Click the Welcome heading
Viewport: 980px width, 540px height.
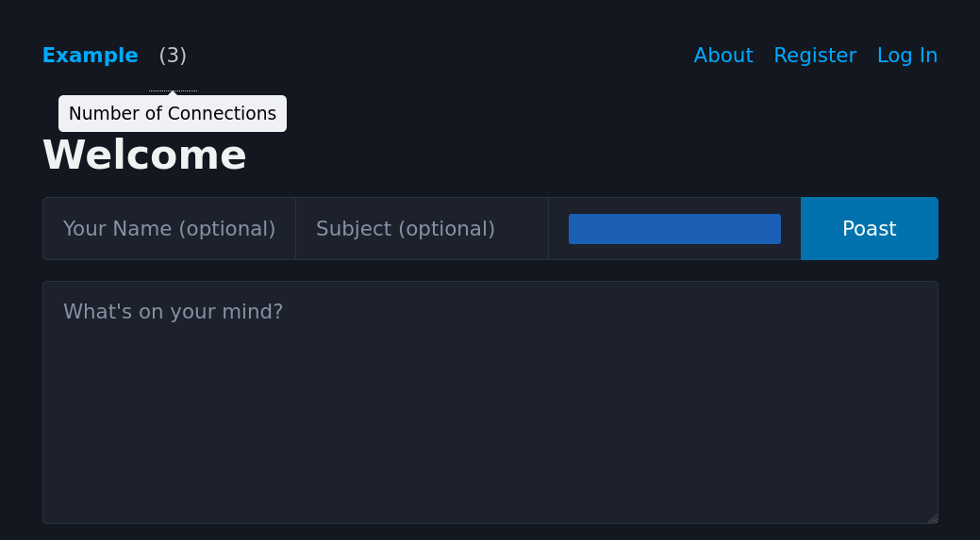coord(144,155)
